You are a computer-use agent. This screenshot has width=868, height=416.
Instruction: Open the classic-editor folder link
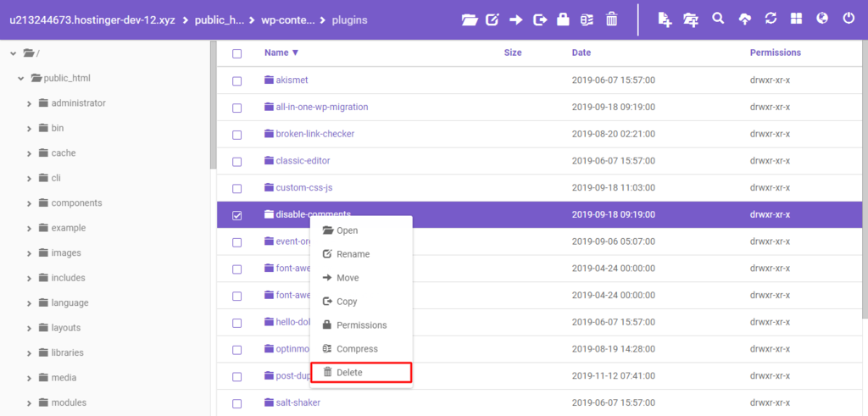[x=303, y=161]
